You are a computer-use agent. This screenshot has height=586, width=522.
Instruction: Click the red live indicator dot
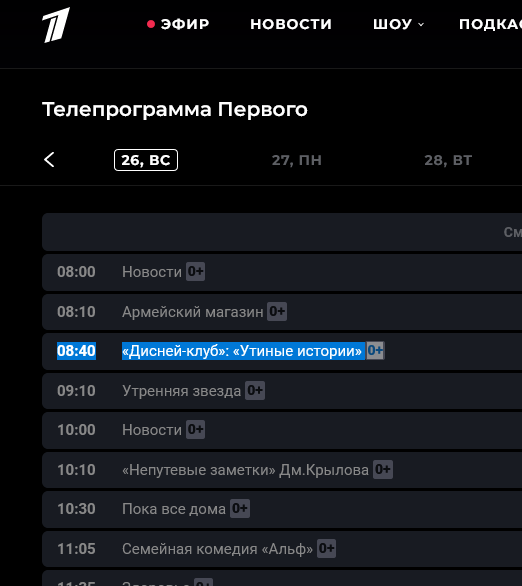click(x=151, y=24)
